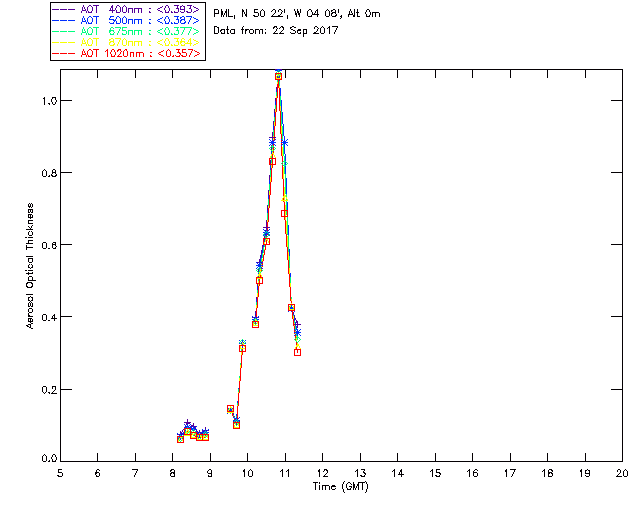Click the AOT 1020nm legend entry
Image resolution: width=640 pixels, height=512 pixels.
pos(127,53)
